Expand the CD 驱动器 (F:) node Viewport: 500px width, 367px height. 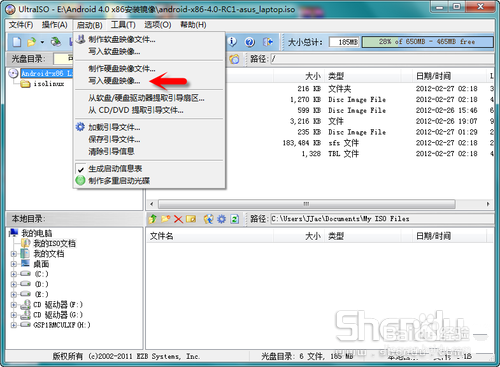tap(14, 305)
